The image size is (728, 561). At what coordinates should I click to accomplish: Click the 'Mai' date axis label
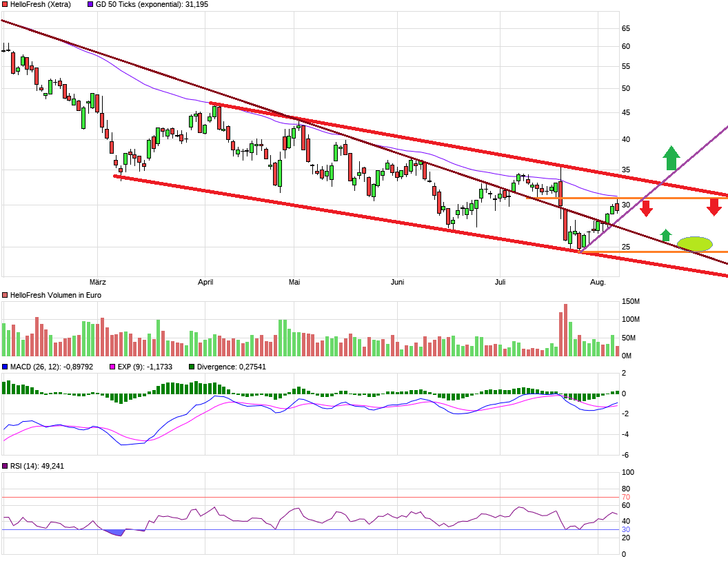[294, 282]
